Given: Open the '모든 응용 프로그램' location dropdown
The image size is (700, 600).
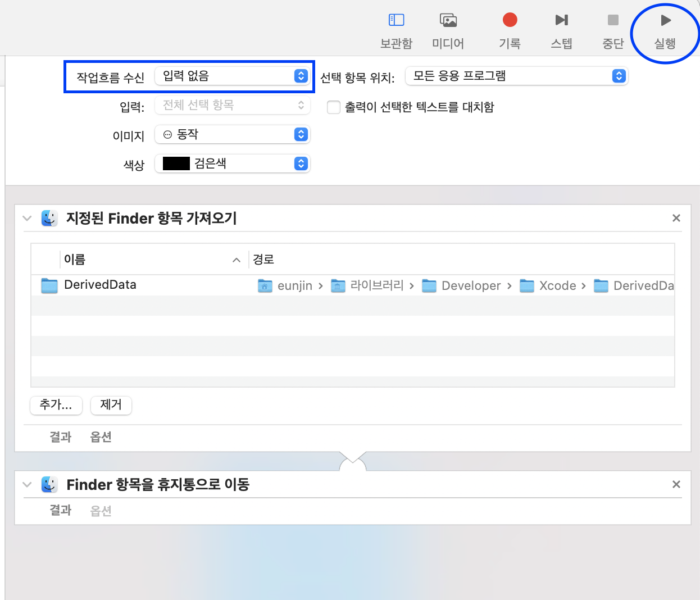Looking at the screenshot, I should 516,76.
